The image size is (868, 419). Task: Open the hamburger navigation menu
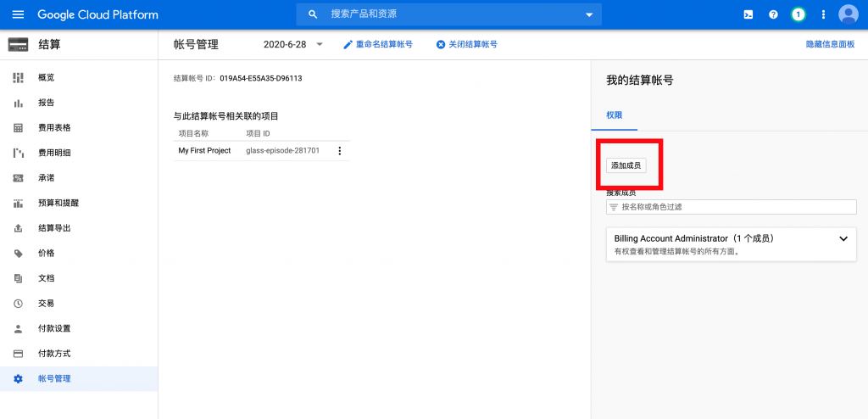[x=19, y=14]
